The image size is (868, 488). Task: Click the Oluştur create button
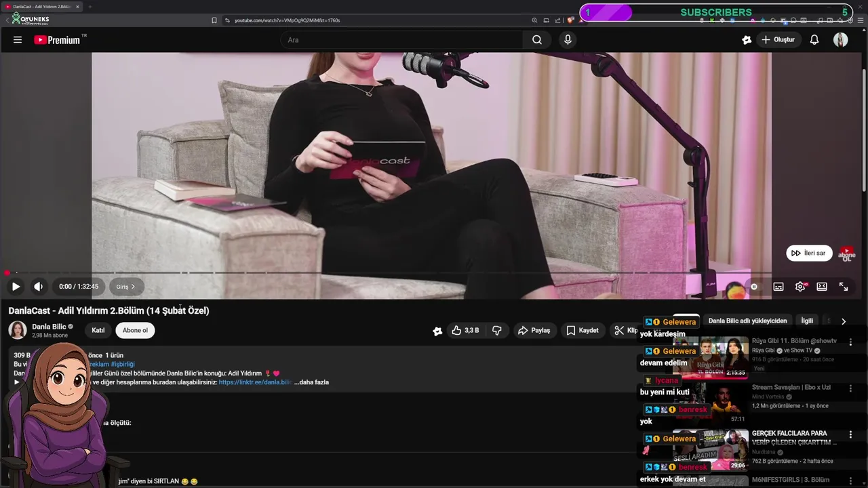click(x=778, y=40)
